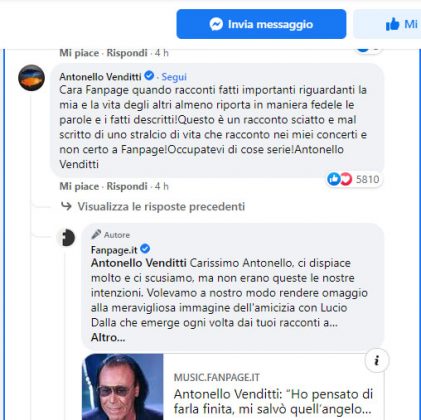
Task: Click the Messenger icon in Invia messaggio
Action: pos(216,24)
